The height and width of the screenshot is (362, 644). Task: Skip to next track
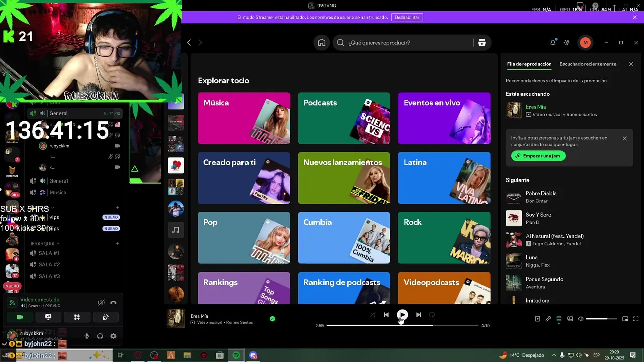[x=418, y=315]
